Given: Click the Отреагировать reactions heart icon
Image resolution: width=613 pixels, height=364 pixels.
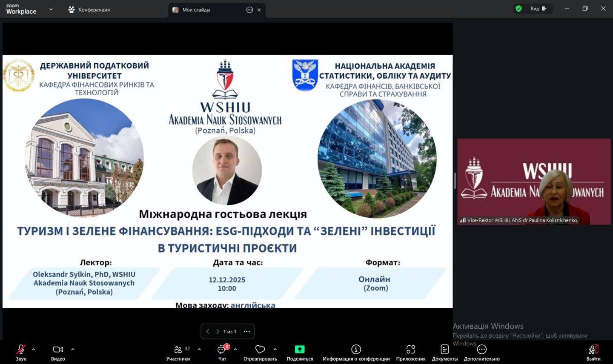Looking at the screenshot, I should 260,350.
